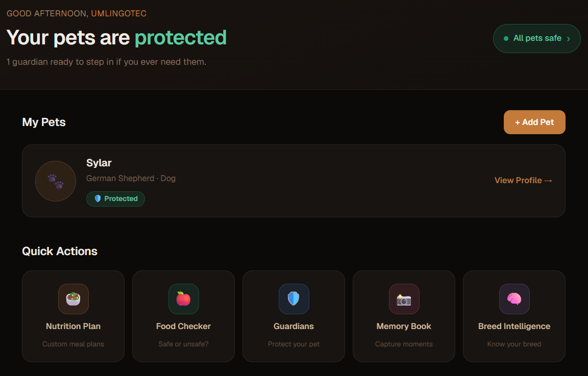Select the Know your breed caption
The image size is (588, 376).
[x=514, y=344]
